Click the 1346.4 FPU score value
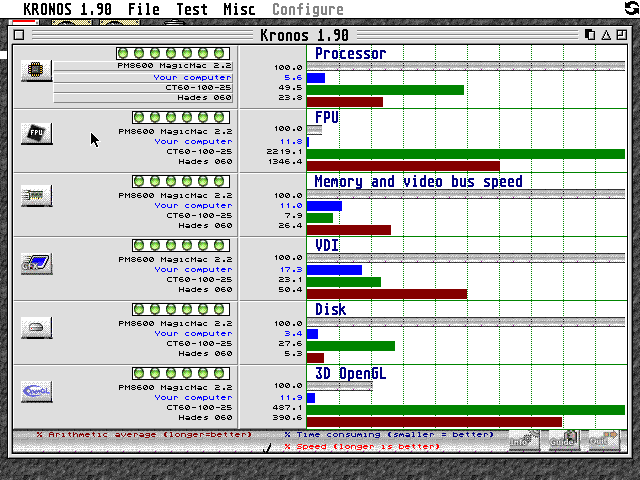The image size is (640, 480). click(284, 162)
